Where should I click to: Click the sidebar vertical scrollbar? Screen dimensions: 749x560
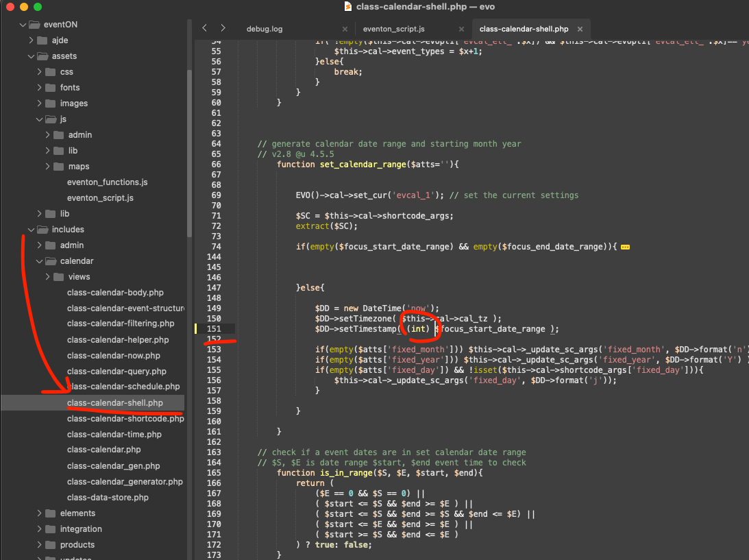click(190, 153)
